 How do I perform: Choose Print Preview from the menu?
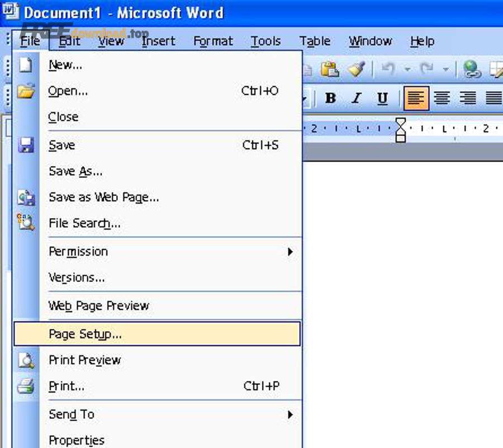(157, 360)
